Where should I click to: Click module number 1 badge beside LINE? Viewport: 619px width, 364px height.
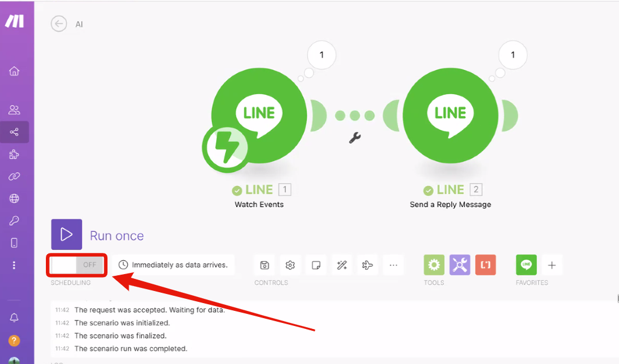pyautogui.click(x=284, y=190)
